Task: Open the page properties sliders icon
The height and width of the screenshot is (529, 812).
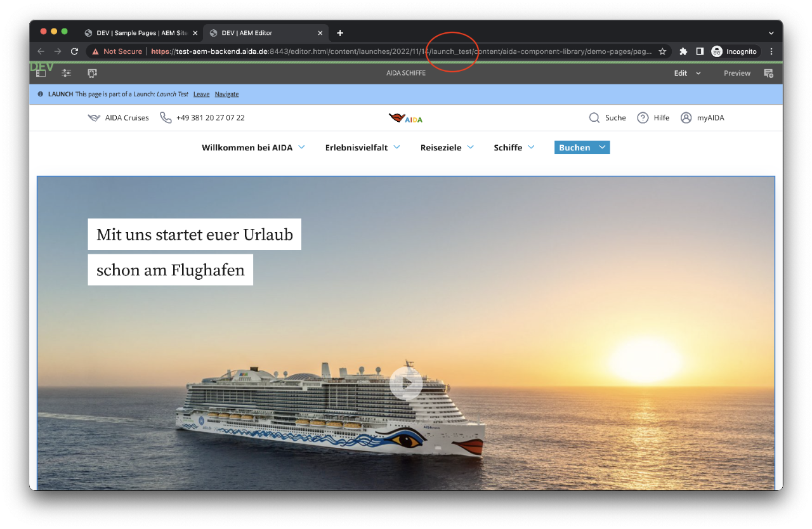Action: coord(66,73)
